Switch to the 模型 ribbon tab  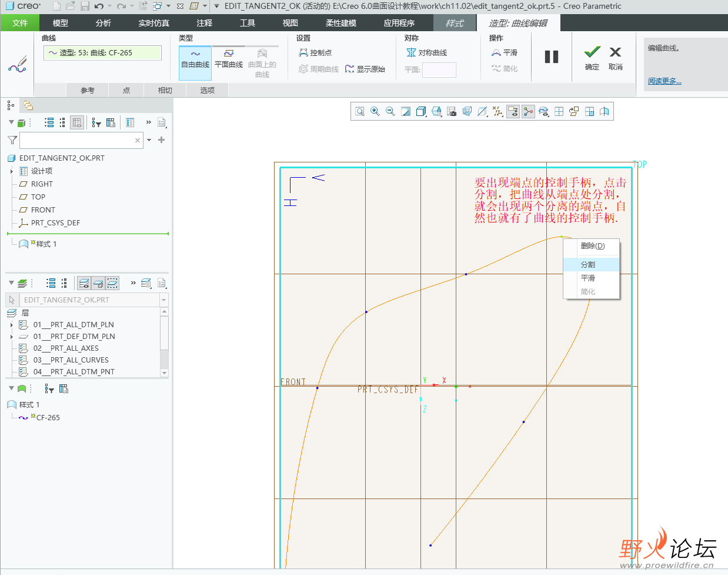click(61, 23)
